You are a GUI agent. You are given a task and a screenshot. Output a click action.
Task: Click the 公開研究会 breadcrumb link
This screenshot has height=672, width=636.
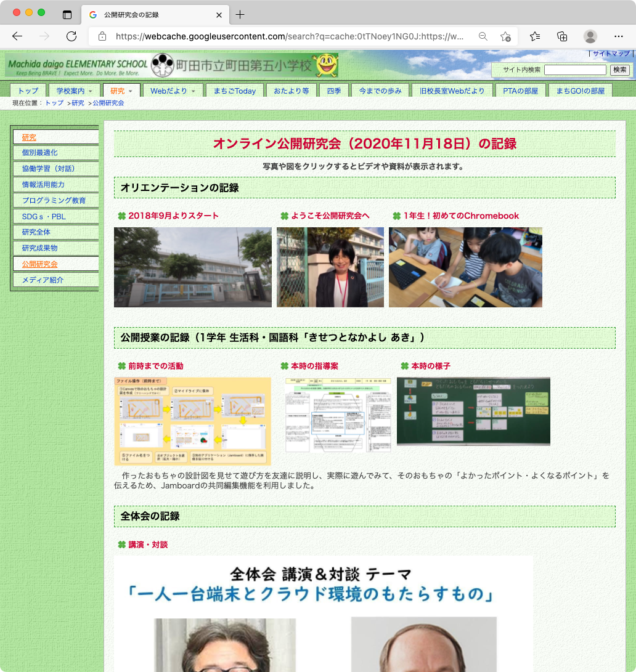click(x=108, y=103)
